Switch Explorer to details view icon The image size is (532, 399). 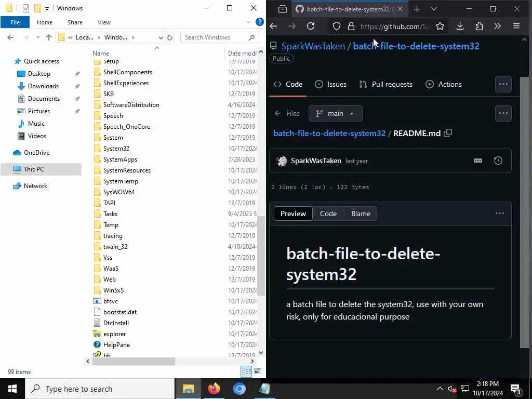(246, 371)
